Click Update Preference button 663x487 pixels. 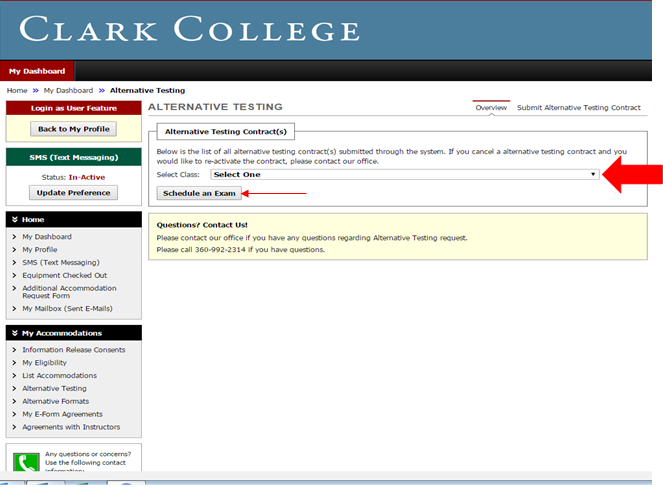[x=74, y=193]
